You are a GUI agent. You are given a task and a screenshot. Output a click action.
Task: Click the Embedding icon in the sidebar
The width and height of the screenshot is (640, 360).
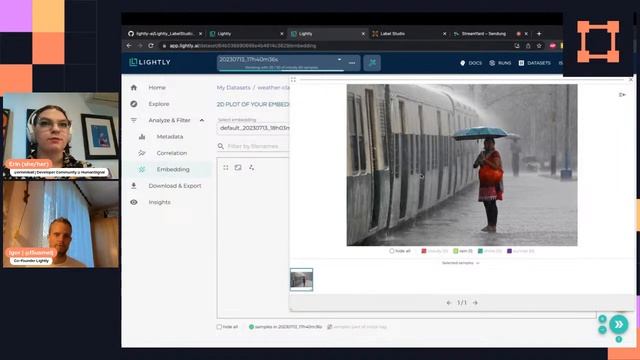tap(142, 169)
